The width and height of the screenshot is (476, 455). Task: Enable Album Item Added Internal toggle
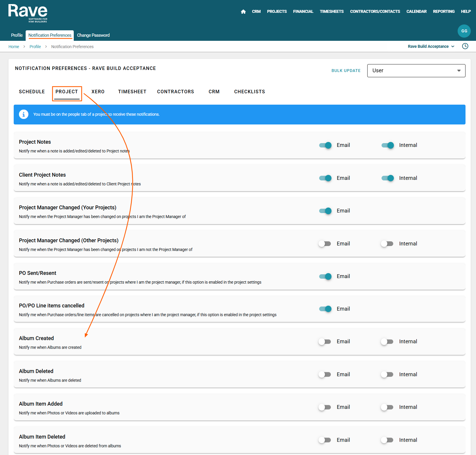pos(387,407)
